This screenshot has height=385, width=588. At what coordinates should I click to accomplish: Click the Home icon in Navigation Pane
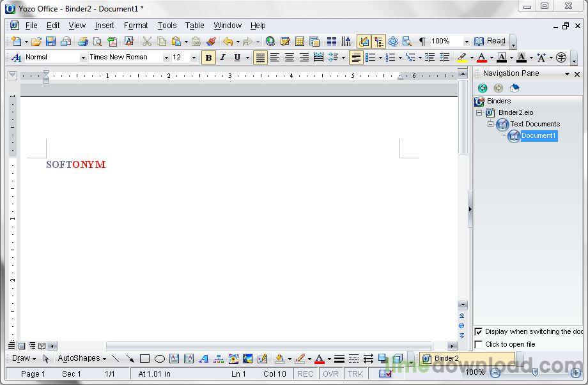514,88
